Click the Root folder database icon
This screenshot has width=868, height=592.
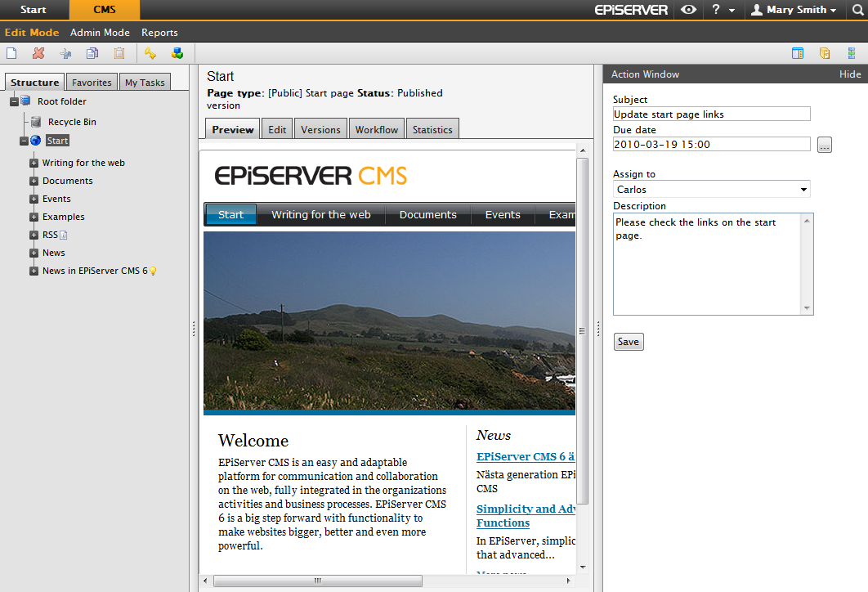[x=25, y=101]
